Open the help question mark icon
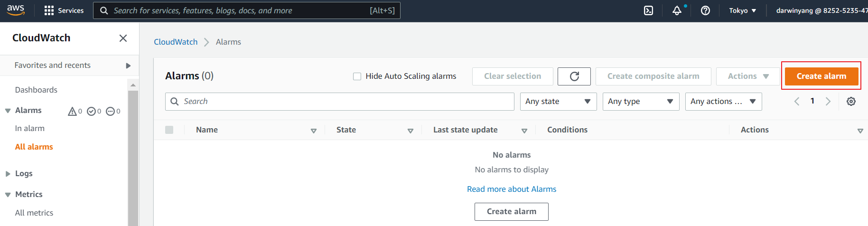This screenshot has height=226, width=868. 705,10
